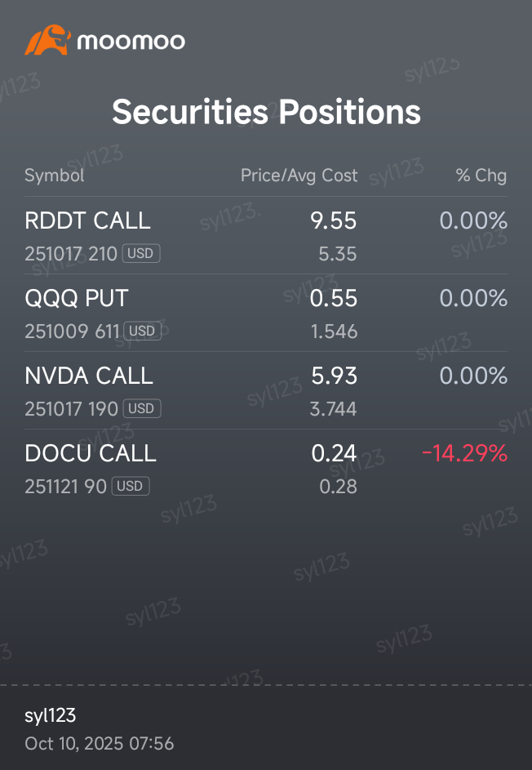Open the DOCU CALL position
The image size is (532, 770).
point(266,468)
